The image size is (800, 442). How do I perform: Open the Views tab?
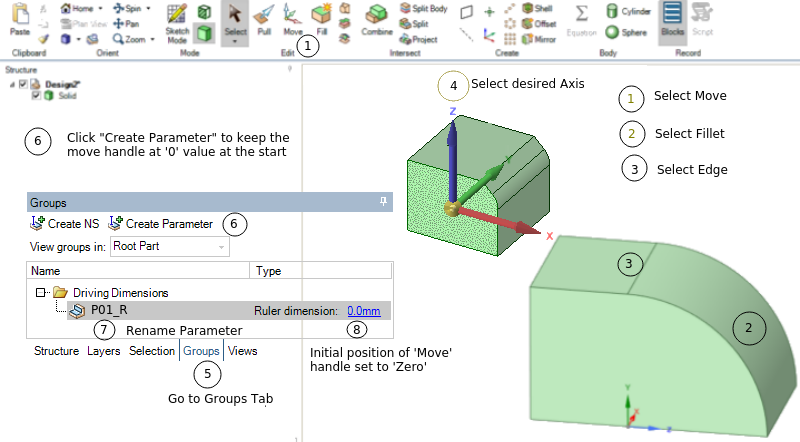coord(242,351)
